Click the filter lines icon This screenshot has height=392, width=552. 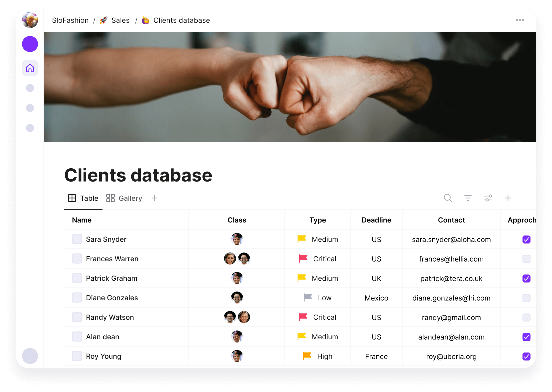click(x=468, y=198)
